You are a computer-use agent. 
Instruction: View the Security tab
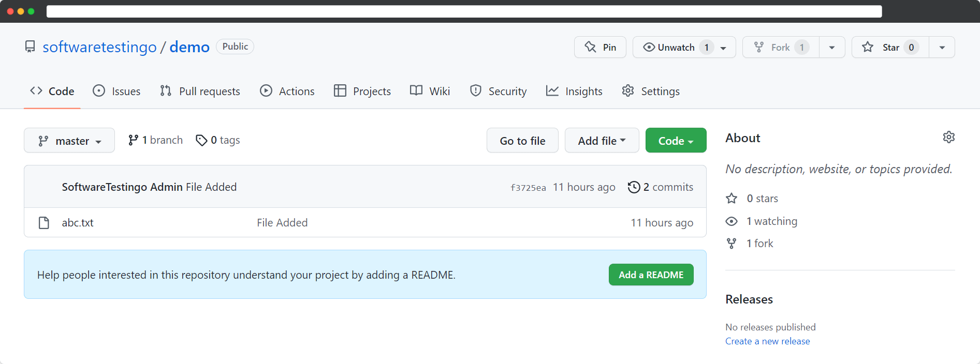(498, 91)
